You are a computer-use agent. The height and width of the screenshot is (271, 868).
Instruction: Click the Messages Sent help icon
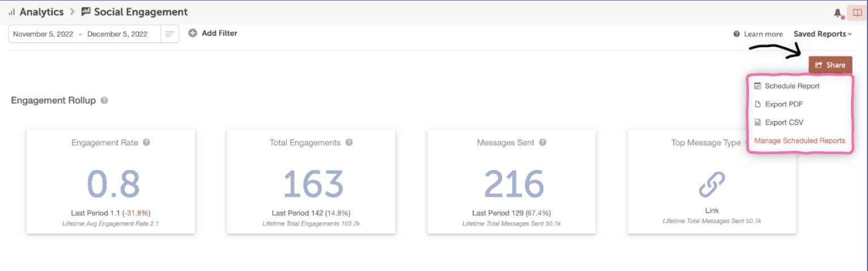[543, 143]
